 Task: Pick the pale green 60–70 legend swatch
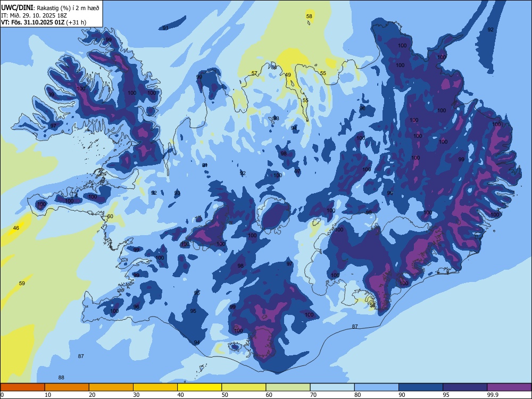[288, 387]
